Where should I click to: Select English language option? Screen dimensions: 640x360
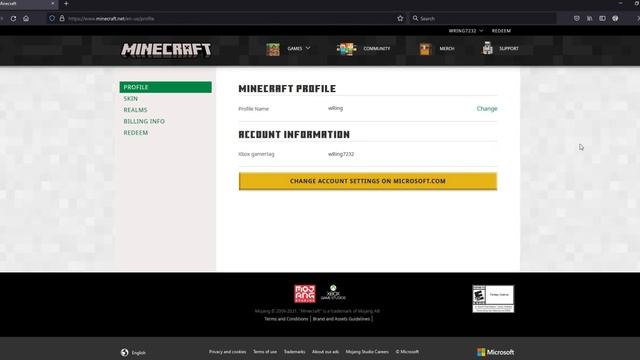[x=138, y=353]
